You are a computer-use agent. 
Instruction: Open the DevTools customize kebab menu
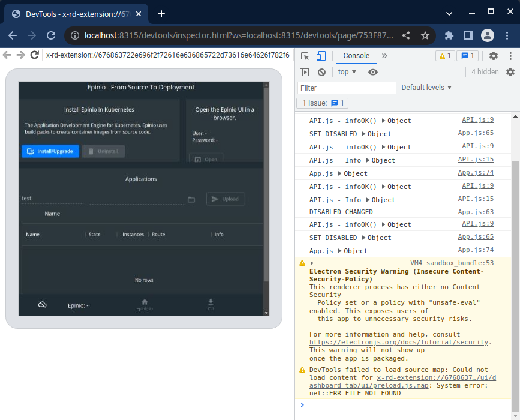click(x=511, y=56)
